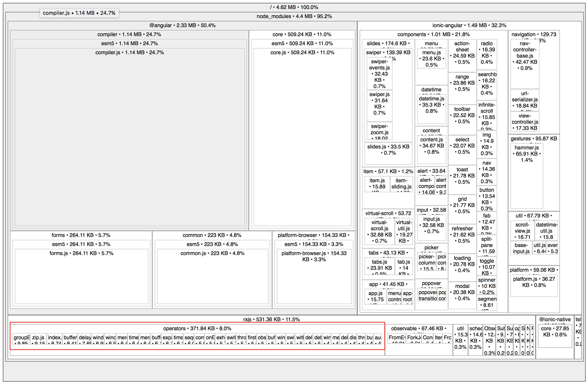Viewport: 588px width, 384px height.
Task: Click the swiper-events.js block
Action: point(379,74)
